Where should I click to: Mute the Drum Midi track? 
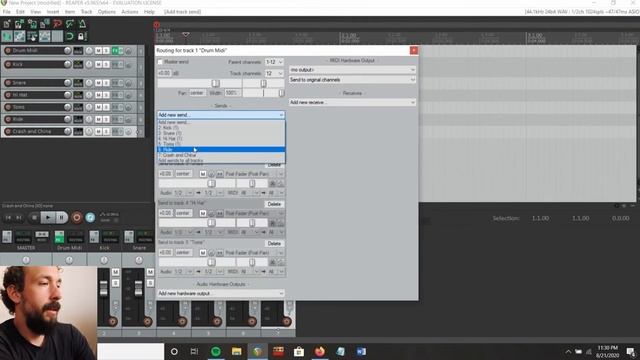click(98, 51)
